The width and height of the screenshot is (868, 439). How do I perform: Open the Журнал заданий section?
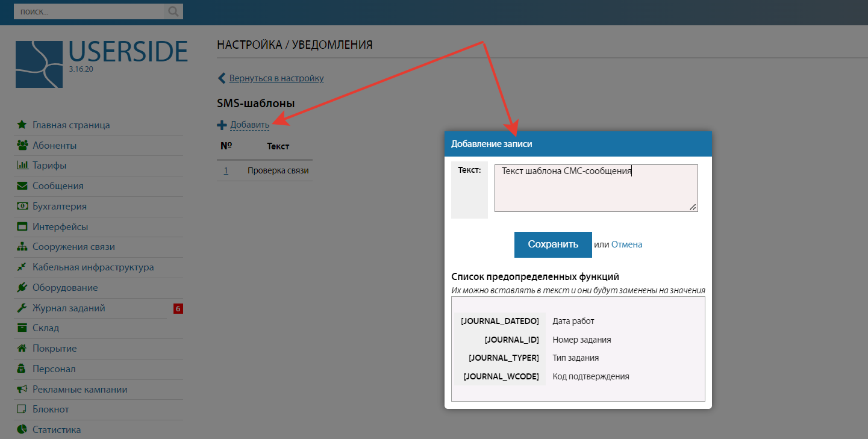tap(69, 308)
